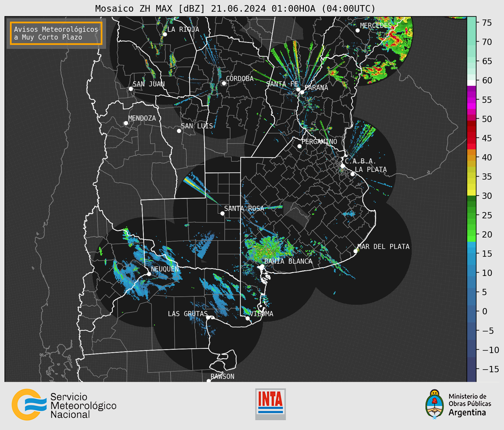Click the MAR DEL PLATA city marker dot
This screenshot has width=504, height=430.
coord(355,251)
